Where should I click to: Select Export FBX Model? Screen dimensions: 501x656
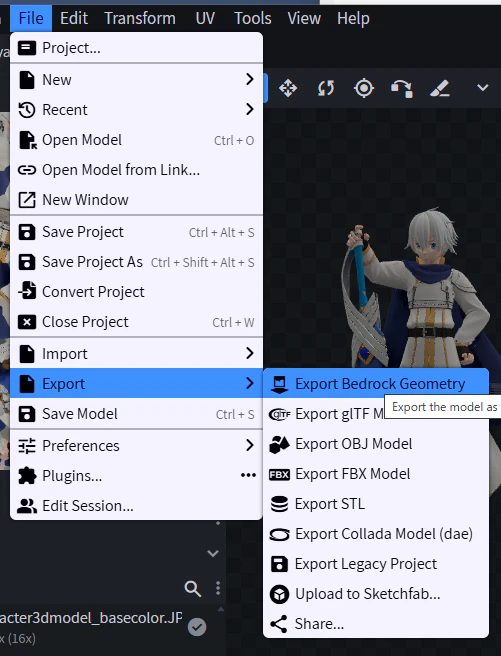tap(376, 474)
